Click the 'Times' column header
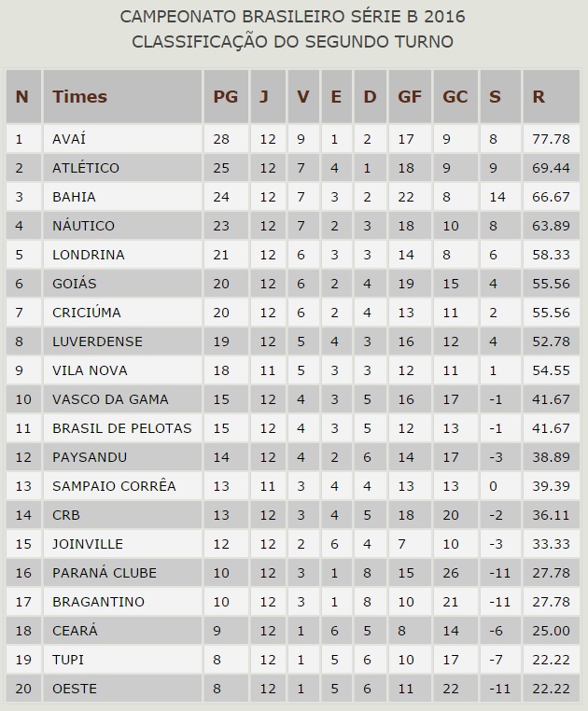The width and height of the screenshot is (588, 711). pos(80,96)
